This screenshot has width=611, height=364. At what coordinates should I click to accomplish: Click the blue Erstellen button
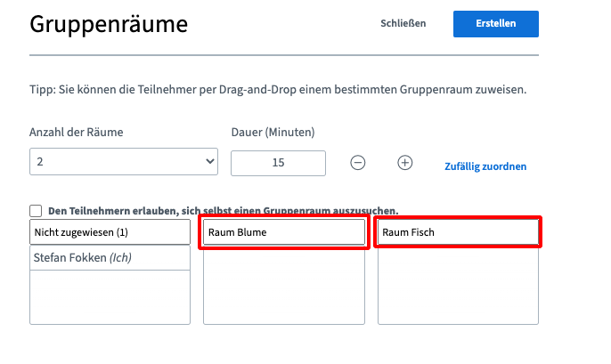point(495,24)
